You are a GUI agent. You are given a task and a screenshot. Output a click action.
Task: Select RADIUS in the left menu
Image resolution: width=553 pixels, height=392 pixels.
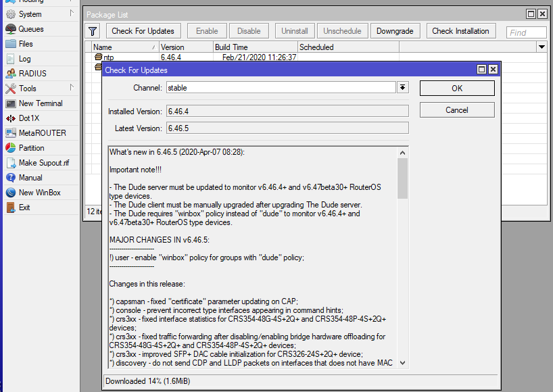[x=32, y=74]
